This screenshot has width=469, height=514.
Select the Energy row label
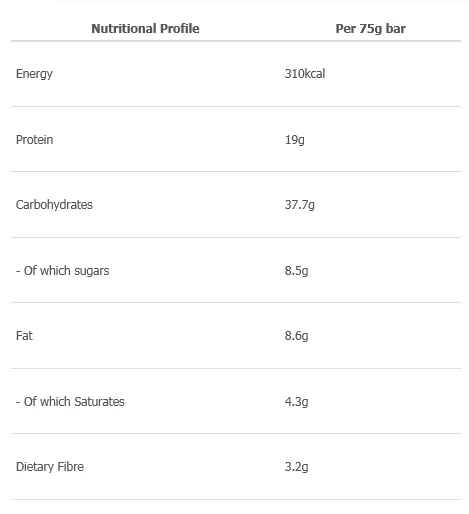[x=34, y=74]
